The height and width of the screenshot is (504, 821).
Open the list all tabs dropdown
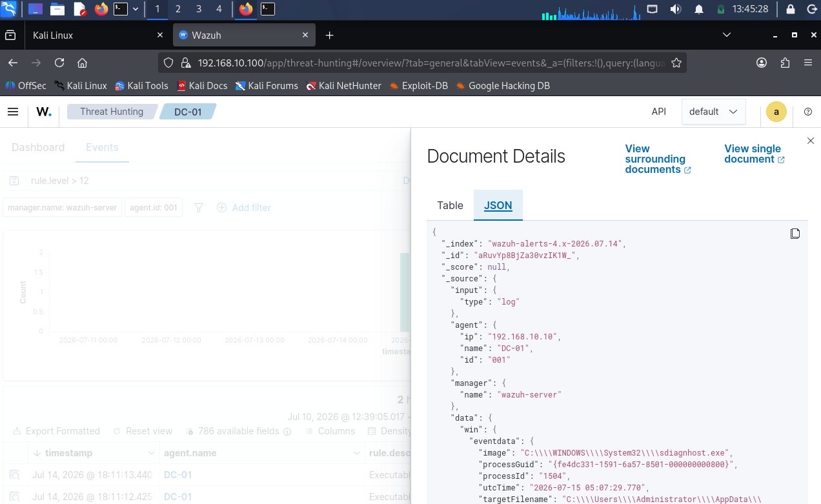tap(727, 35)
